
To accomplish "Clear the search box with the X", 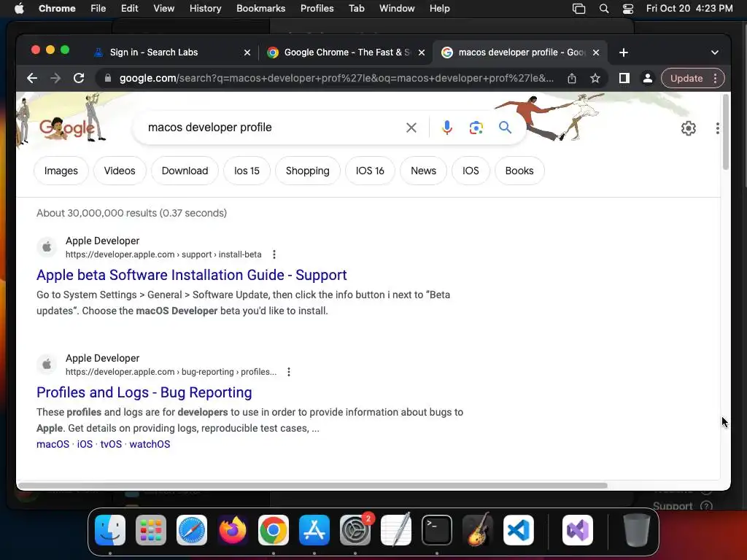I will tap(411, 128).
